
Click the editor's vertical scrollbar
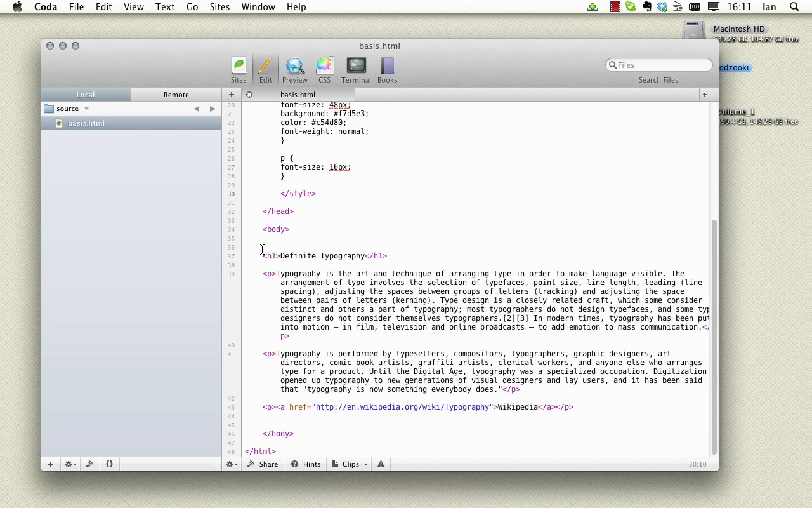coord(714,335)
